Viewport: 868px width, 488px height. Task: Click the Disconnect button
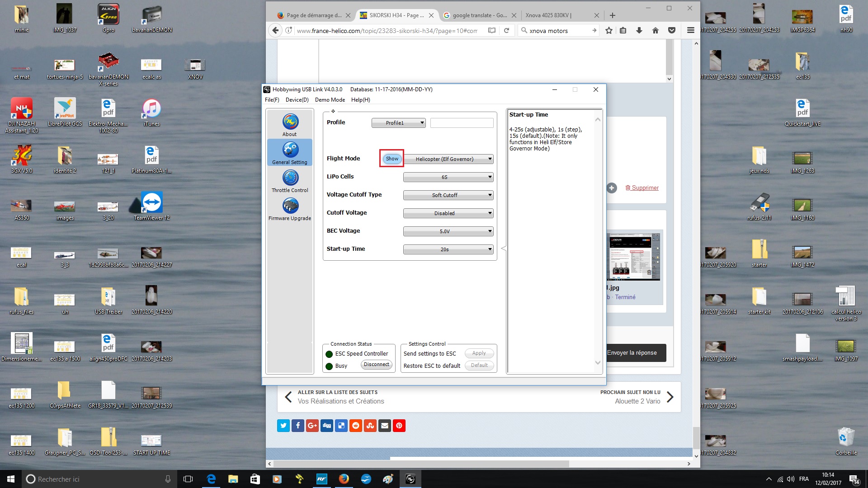click(377, 365)
